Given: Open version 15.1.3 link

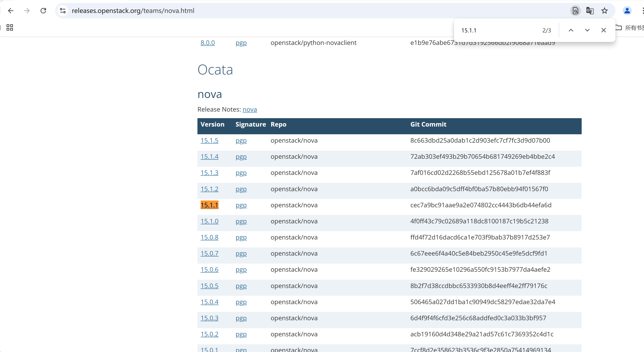Looking at the screenshot, I should point(209,173).
